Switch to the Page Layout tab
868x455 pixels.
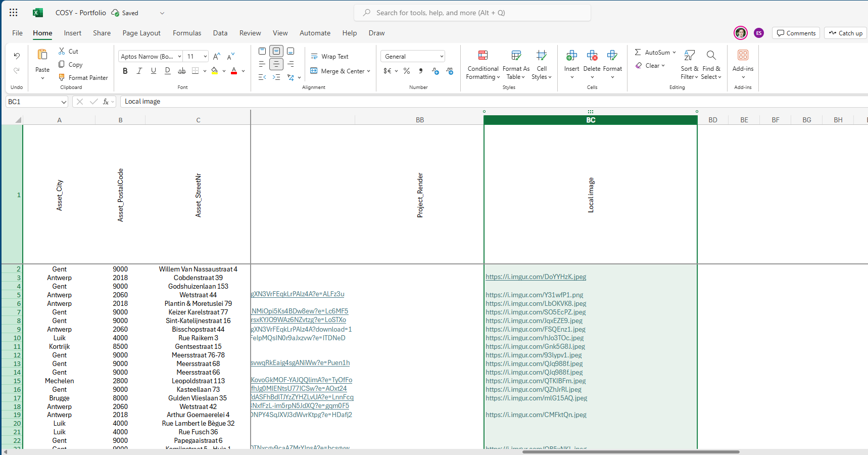[141, 33]
